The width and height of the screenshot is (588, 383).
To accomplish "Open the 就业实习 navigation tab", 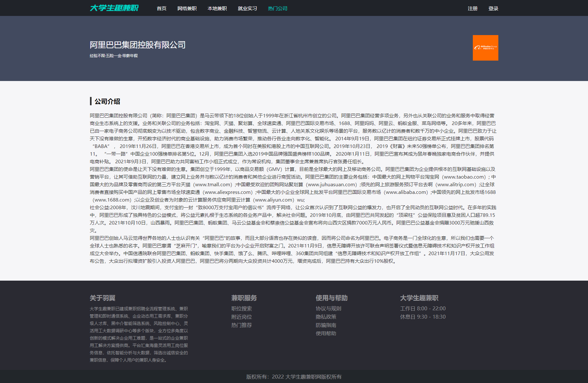I will pos(247,8).
